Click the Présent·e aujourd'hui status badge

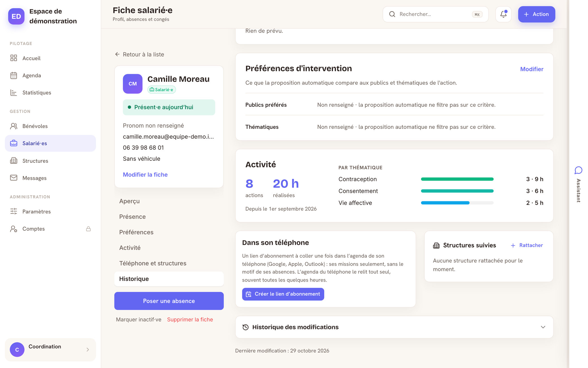click(x=169, y=107)
